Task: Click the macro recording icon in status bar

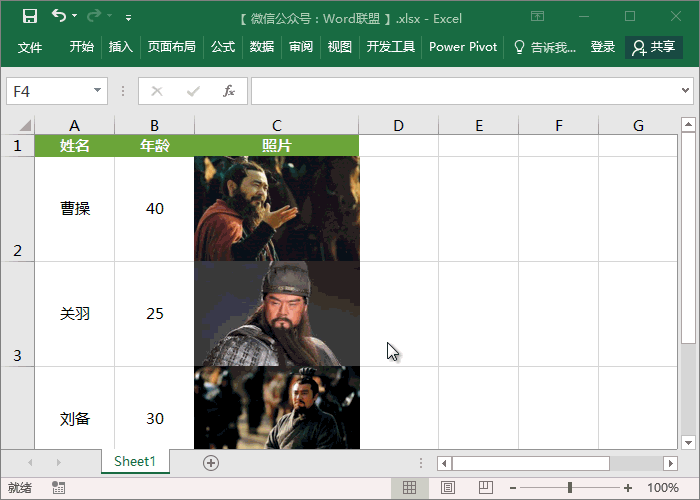Action: click(59, 487)
